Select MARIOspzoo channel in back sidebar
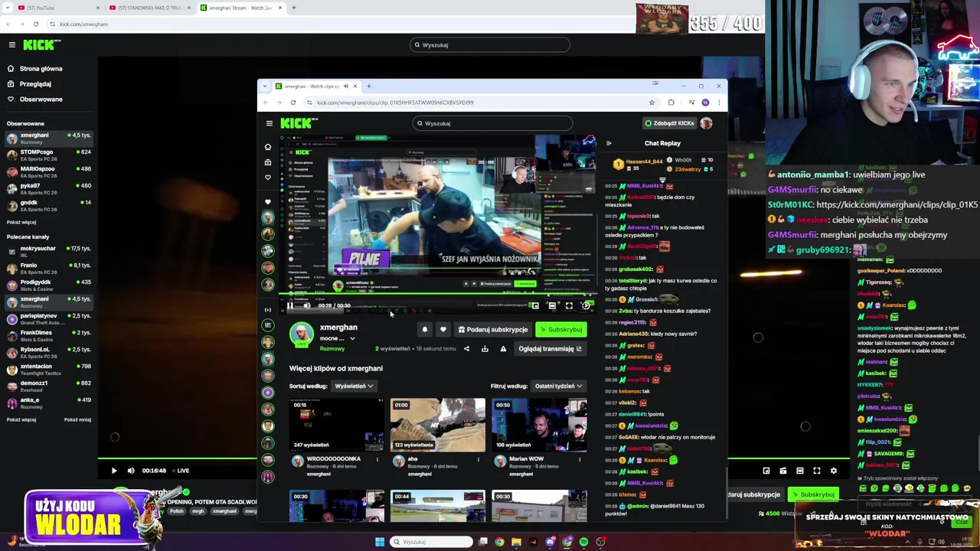Screen dimensions: 980x551 coord(47,171)
